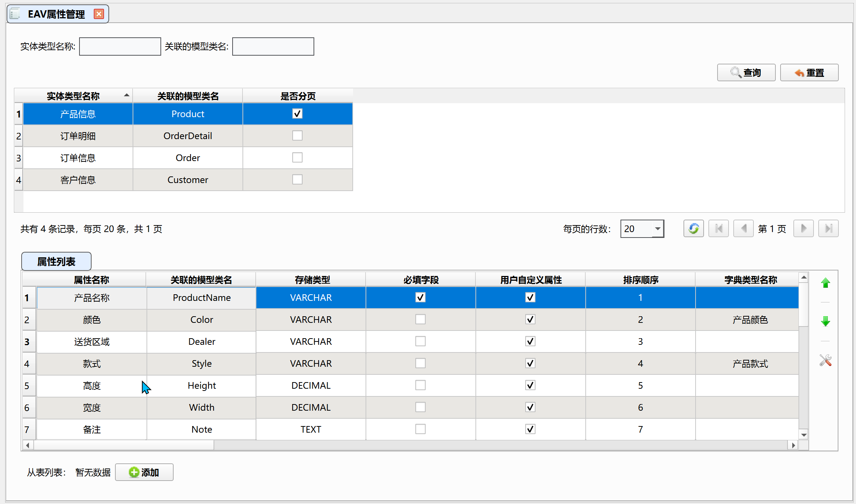
Task: Click the 添加 add button
Action: coord(144,472)
